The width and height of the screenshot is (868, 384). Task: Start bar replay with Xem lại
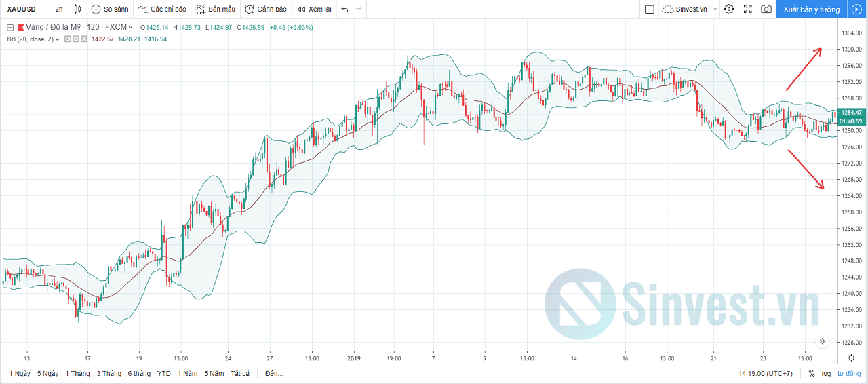tap(315, 9)
